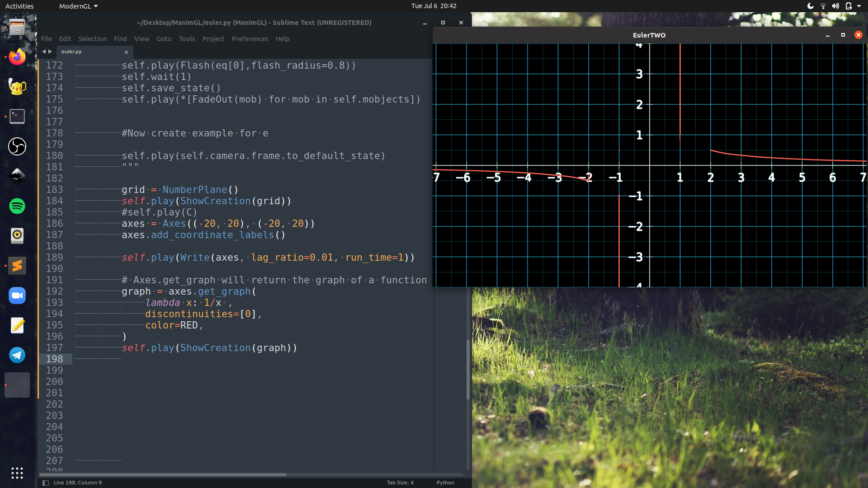Start Spotify from the dock
This screenshot has width=868, height=488.
(x=17, y=206)
